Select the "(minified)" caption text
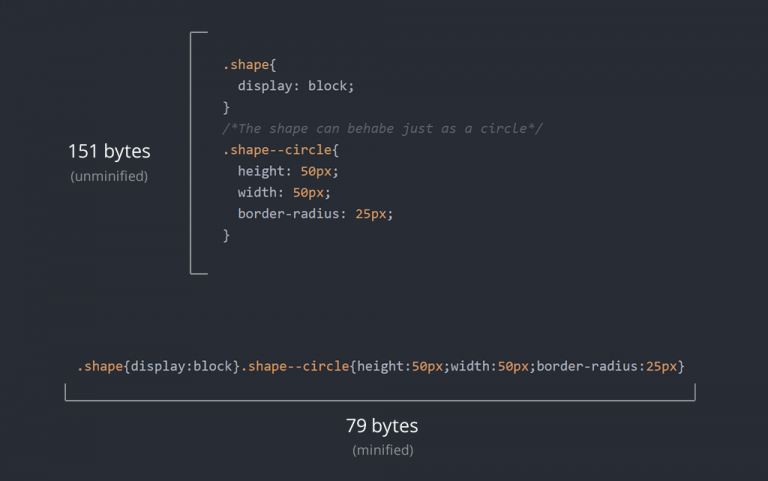 382,450
